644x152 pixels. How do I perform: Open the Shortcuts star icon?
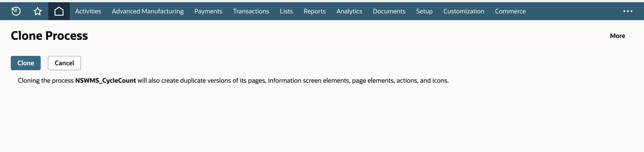[x=38, y=11]
